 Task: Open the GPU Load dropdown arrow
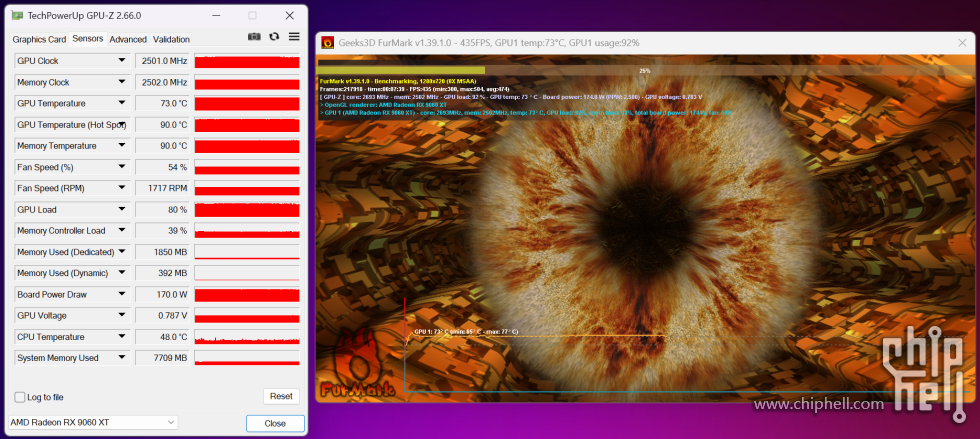pos(122,210)
